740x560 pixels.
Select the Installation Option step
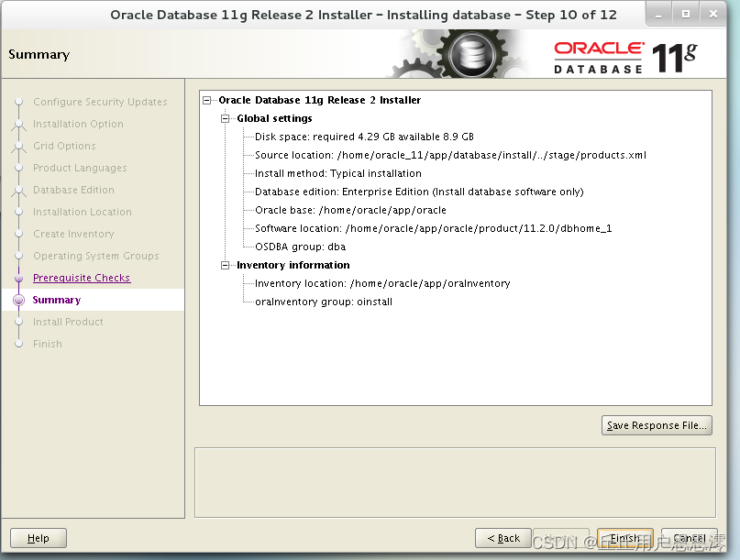click(78, 124)
